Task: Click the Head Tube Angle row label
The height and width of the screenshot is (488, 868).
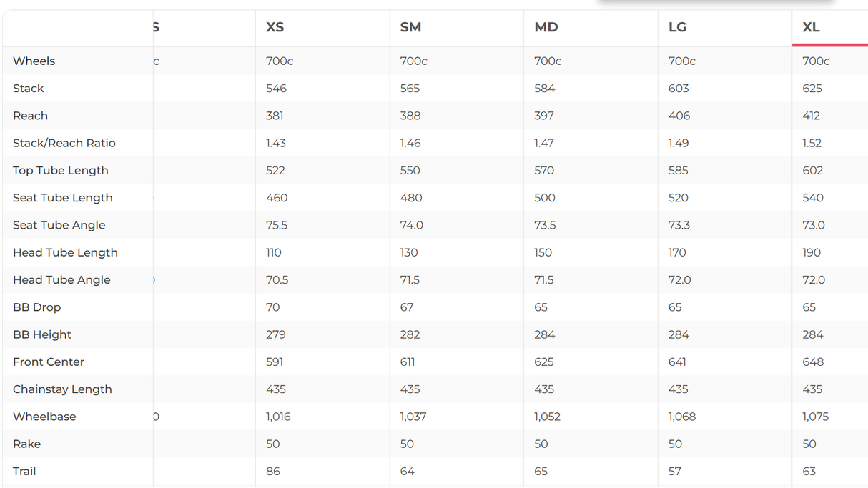Action: click(61, 279)
